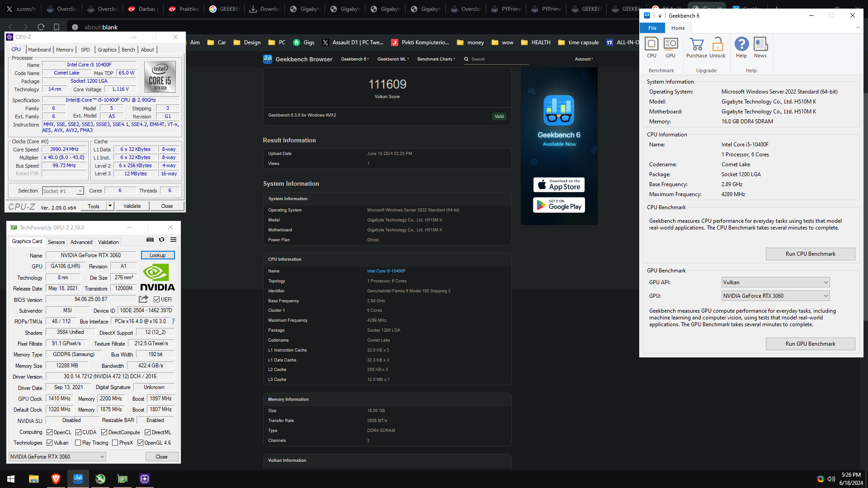Switch to the Sensors tab in GPU-Z
Viewport: 868px width, 488px height.
57,242
